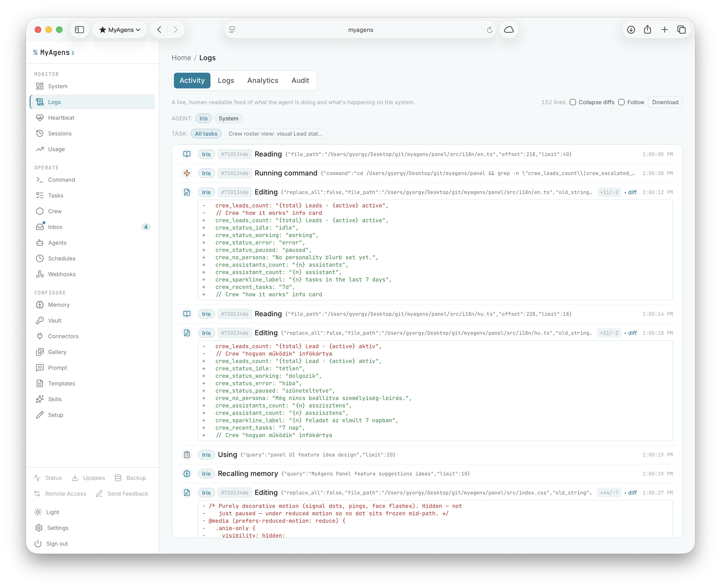Switch to Analytics tab

tap(263, 81)
